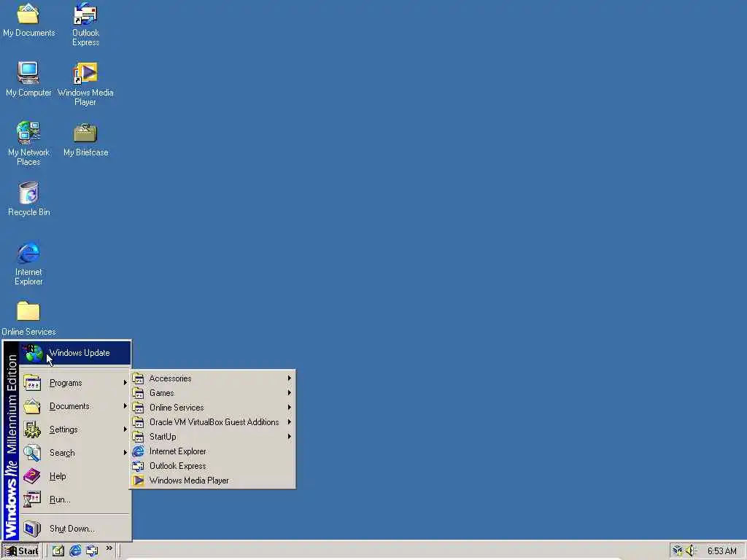Select the My Briefcase desktop icon

(86, 140)
